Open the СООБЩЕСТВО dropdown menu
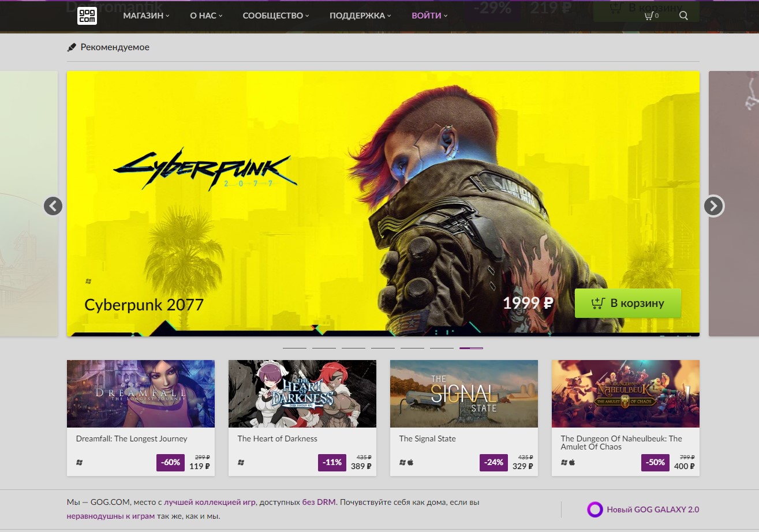The height and width of the screenshot is (532, 759). tap(275, 16)
